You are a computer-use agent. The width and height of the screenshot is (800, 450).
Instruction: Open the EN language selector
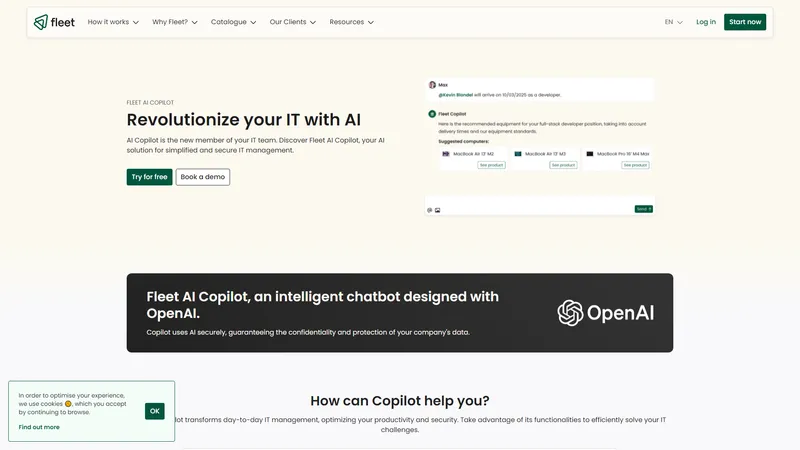click(x=673, y=22)
